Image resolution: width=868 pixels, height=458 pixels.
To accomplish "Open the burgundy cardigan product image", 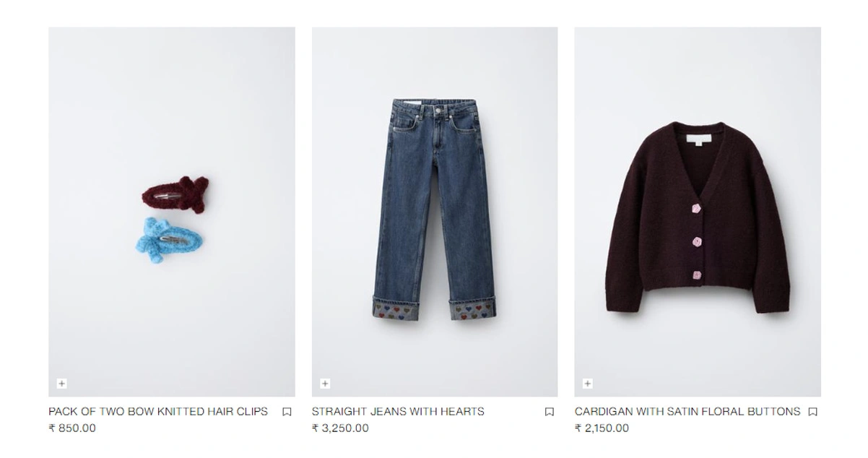I will tap(698, 212).
